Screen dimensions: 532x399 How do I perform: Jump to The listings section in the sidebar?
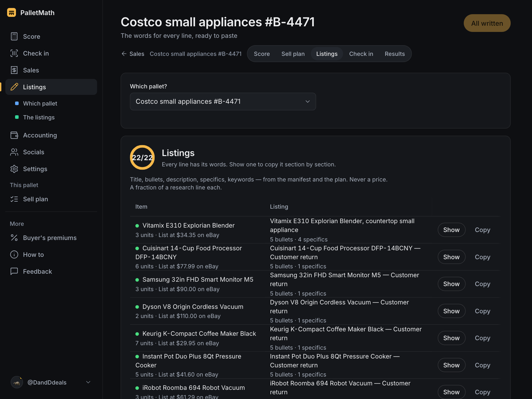point(39,117)
